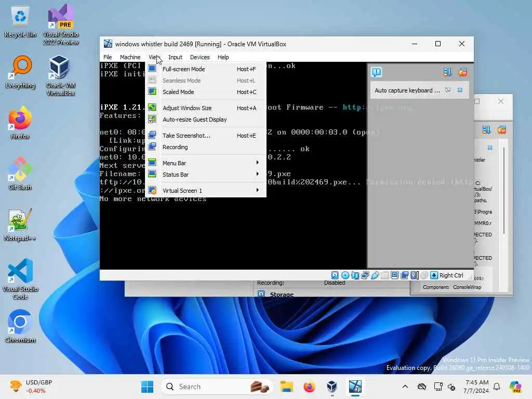Click the recording indicator in status bar
Screen dimensions: 532x399
(404, 275)
